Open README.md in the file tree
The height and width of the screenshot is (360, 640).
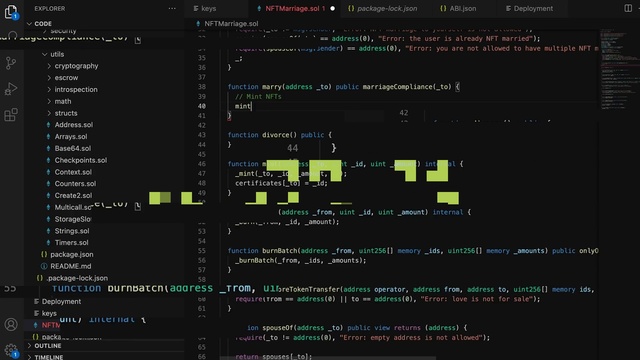click(x=71, y=267)
